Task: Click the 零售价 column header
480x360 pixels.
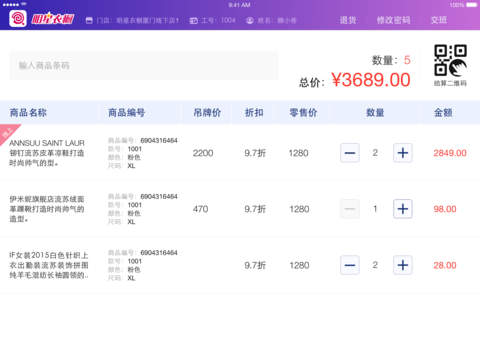Action: [303, 113]
